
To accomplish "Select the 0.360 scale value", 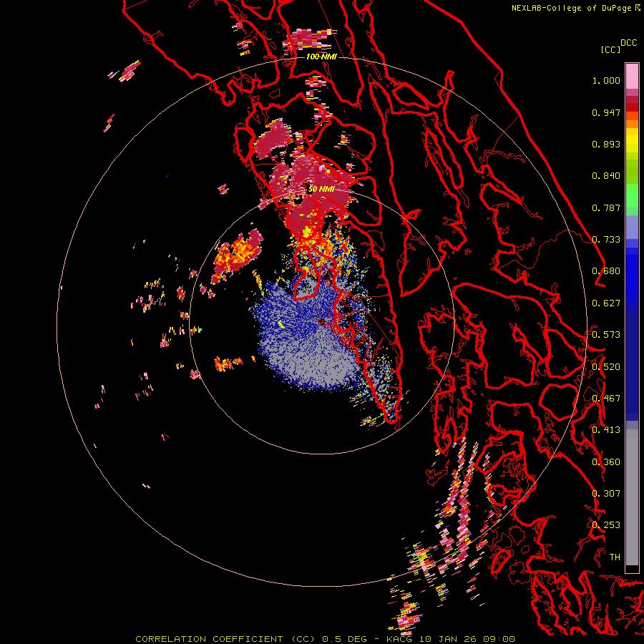I will pyautogui.click(x=606, y=462).
